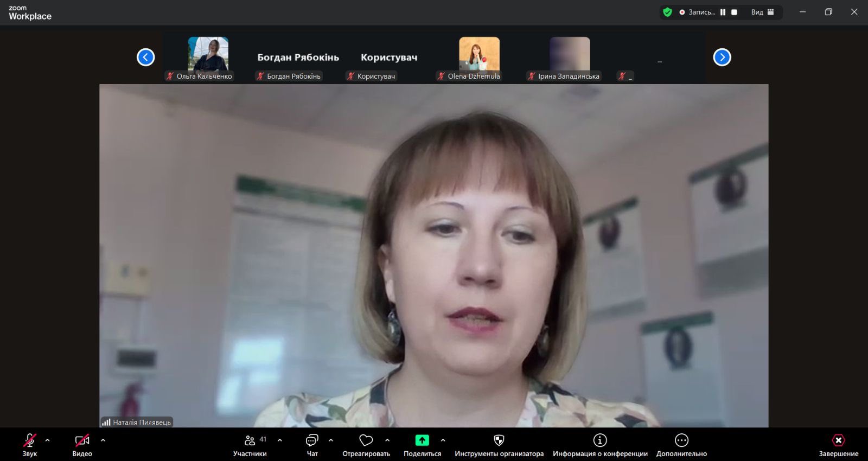Open the Вид view layout menu

pyautogui.click(x=762, y=12)
